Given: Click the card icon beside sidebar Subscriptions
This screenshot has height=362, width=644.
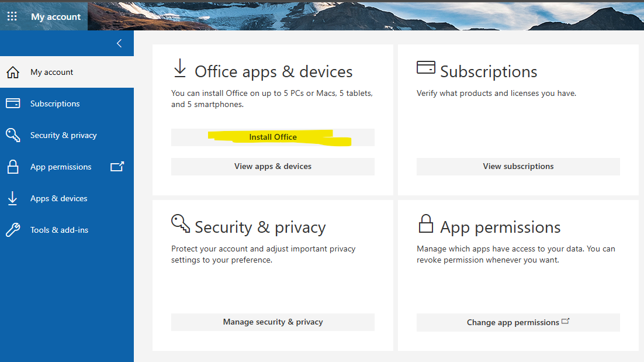Looking at the screenshot, I should click(x=13, y=103).
